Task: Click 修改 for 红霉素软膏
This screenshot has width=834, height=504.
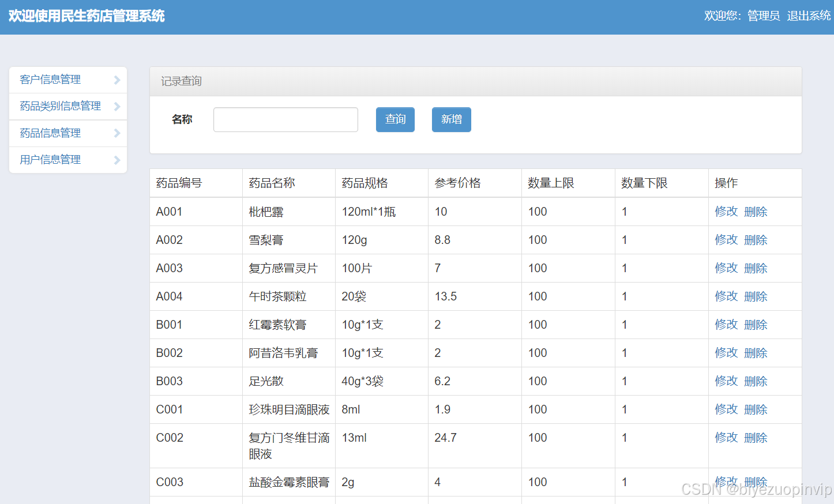Action: [726, 325]
